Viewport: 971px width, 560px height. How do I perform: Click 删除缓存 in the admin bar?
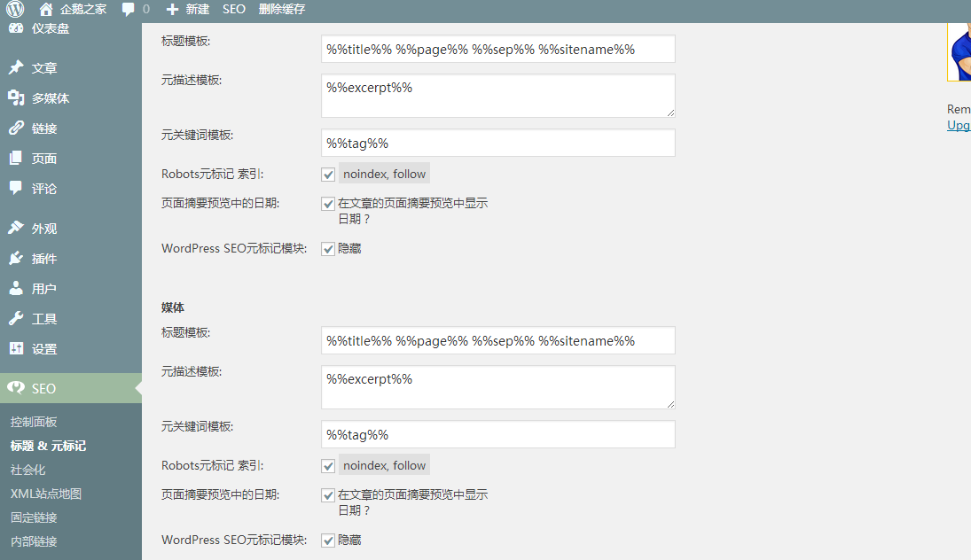click(x=282, y=9)
